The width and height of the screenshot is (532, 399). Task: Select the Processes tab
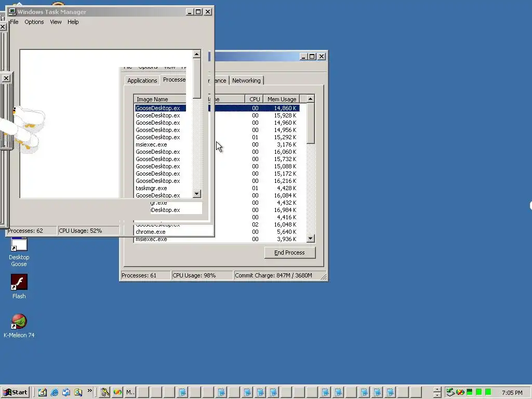click(x=174, y=79)
